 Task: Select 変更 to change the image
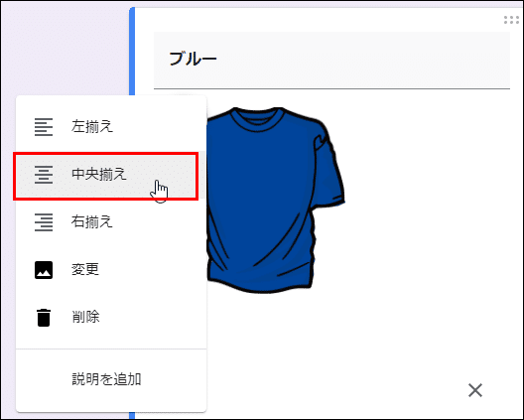click(111, 270)
